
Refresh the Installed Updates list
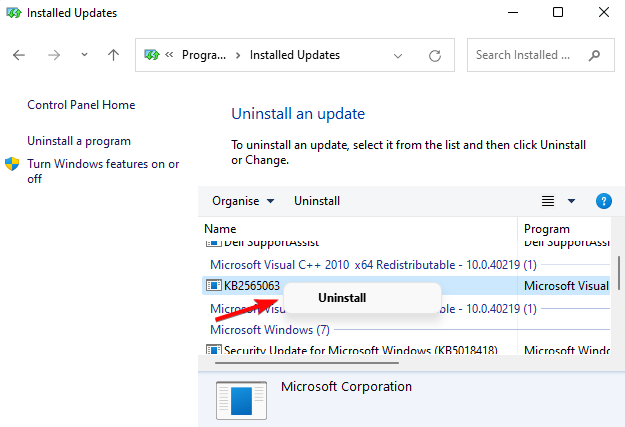click(435, 55)
